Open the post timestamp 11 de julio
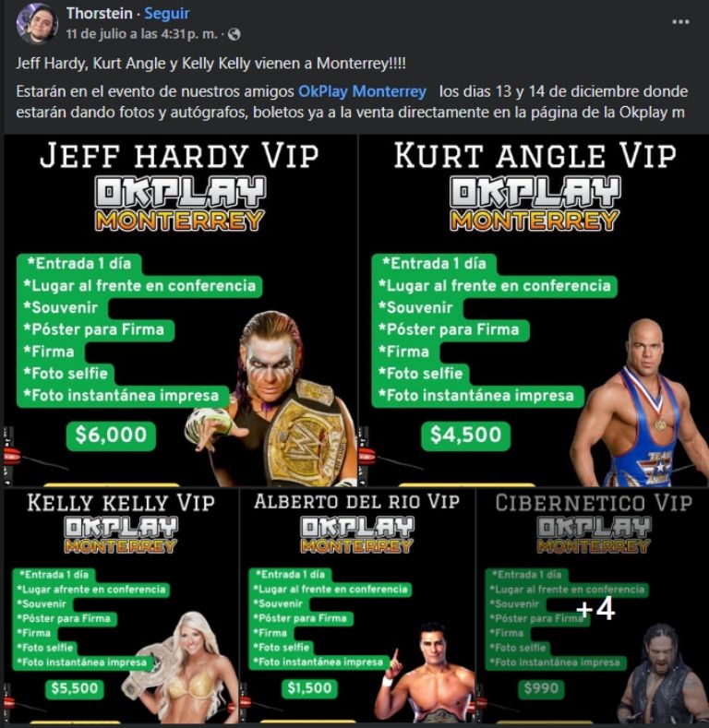This screenshot has width=709, height=728. click(141, 34)
